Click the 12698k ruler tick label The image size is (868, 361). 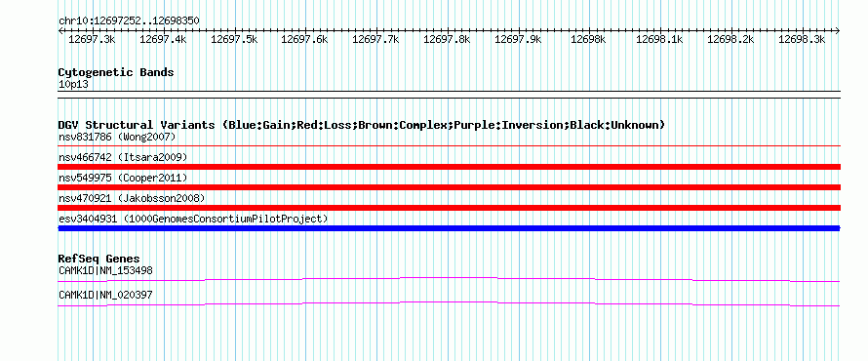(588, 39)
